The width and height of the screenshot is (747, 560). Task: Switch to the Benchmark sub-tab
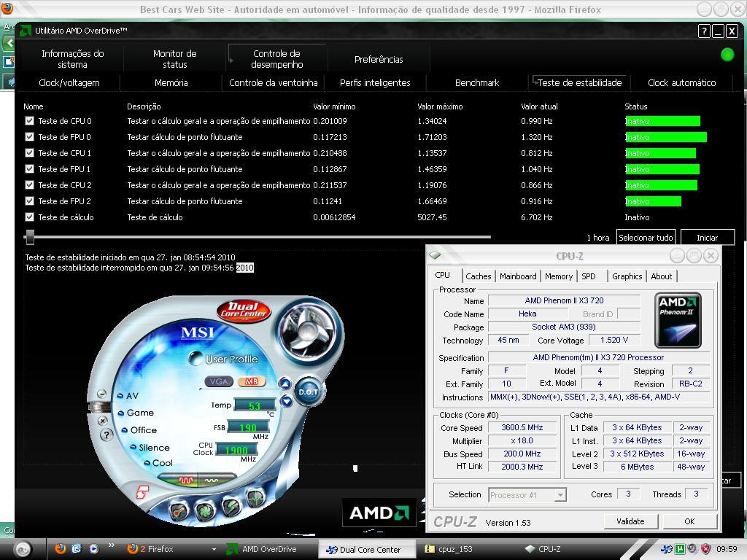coord(477,83)
